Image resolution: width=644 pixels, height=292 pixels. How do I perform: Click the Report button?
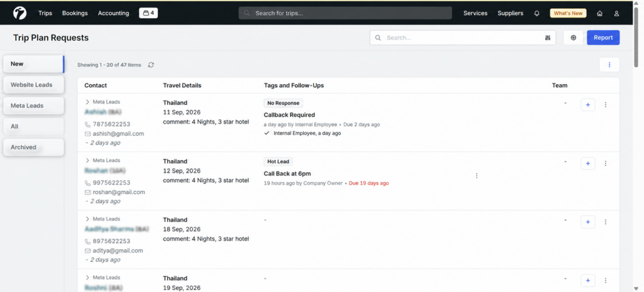point(603,38)
